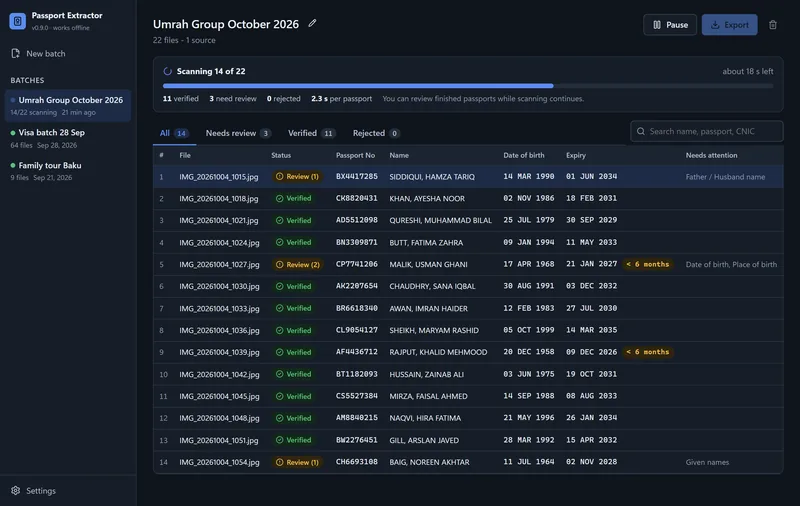Click the Umrah Group October 2026 title
The image size is (800, 506).
[226, 24]
